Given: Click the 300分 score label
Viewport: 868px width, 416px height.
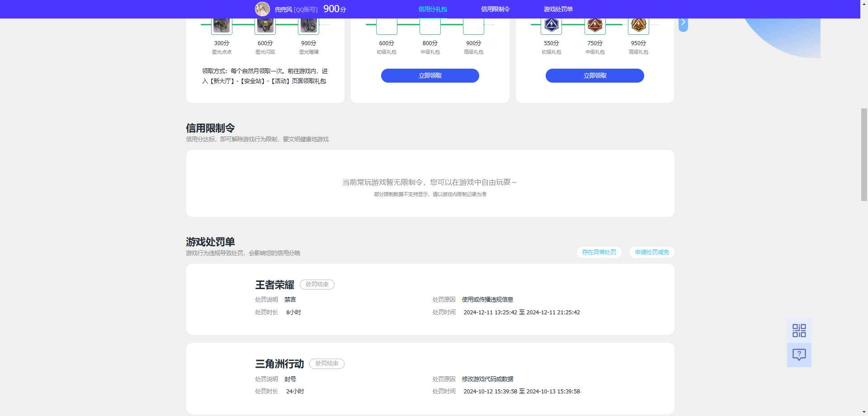Looking at the screenshot, I should coord(222,43).
